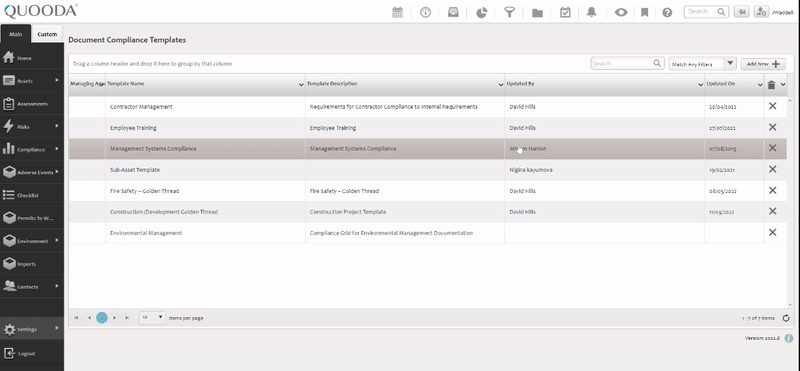This screenshot has width=800, height=371.
Task: Delete the Management Systems Compliance row
Action: 772,148
